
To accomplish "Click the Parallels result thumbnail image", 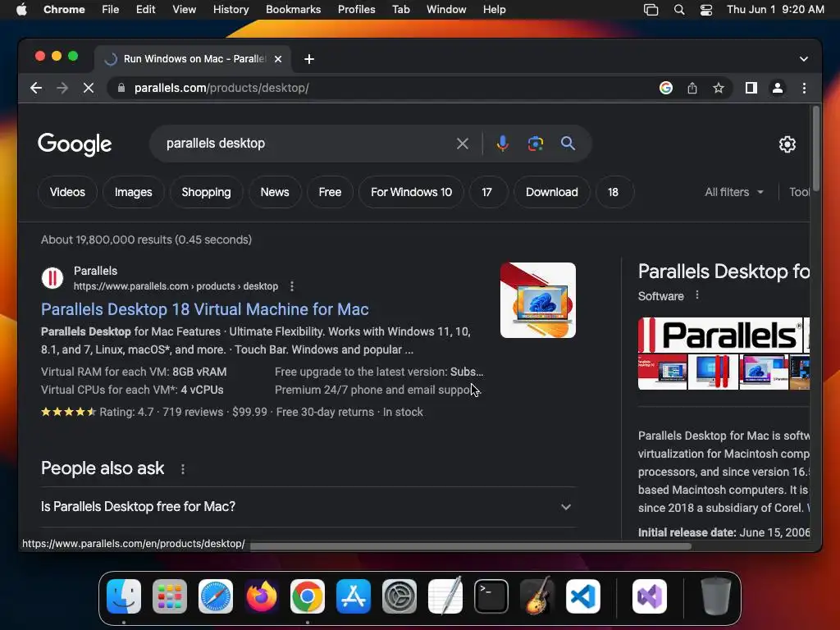I will point(538,300).
